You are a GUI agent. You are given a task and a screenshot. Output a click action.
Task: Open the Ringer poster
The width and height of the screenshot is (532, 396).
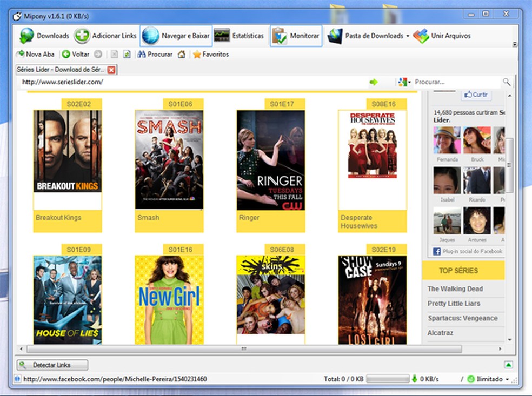271,160
